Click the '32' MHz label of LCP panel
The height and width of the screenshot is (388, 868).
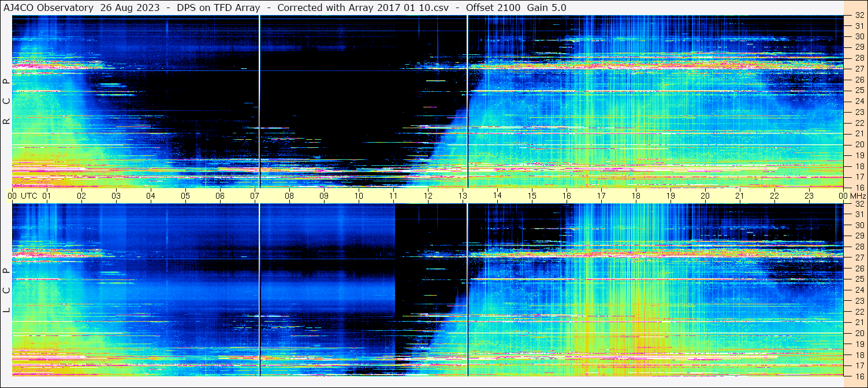859,204
